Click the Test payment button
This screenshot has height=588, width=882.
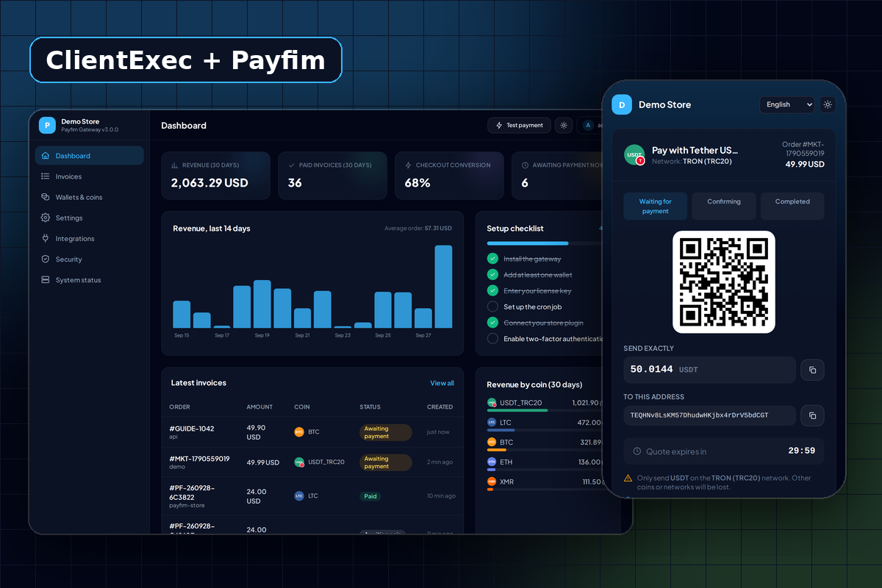click(x=520, y=125)
